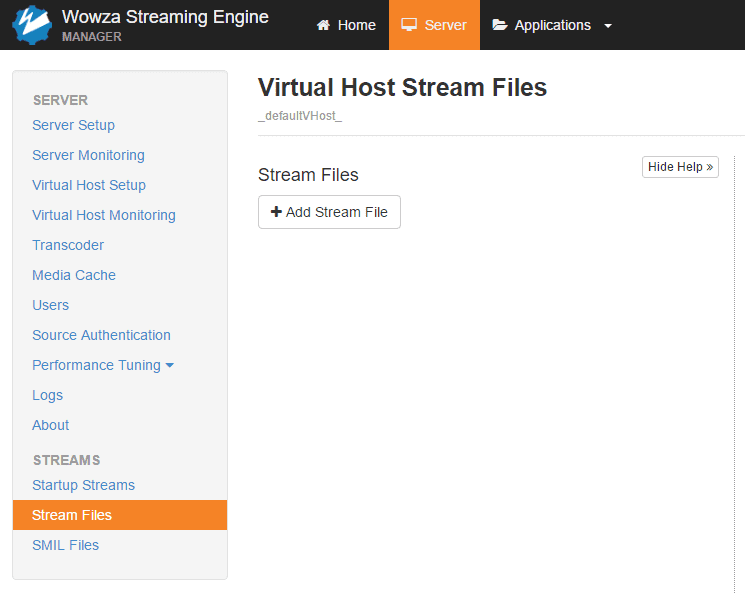Add a new stream file
Screen dimensions: 745x593
click(329, 212)
